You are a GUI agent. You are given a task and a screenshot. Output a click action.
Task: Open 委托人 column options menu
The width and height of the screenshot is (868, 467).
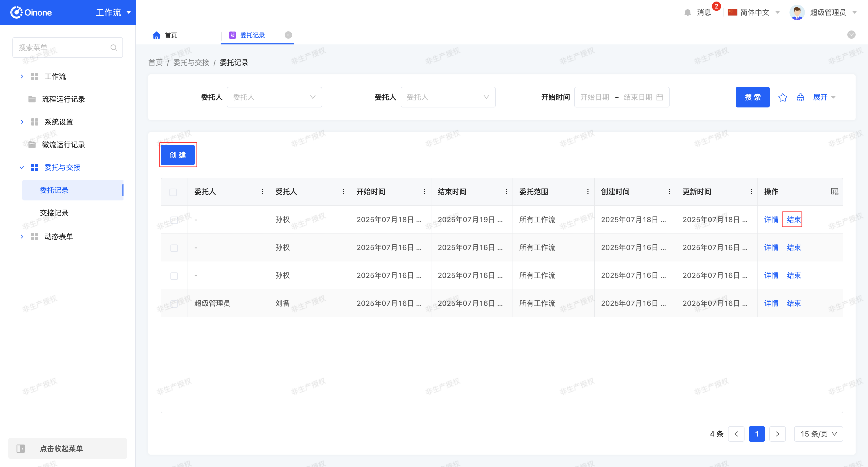(262, 191)
